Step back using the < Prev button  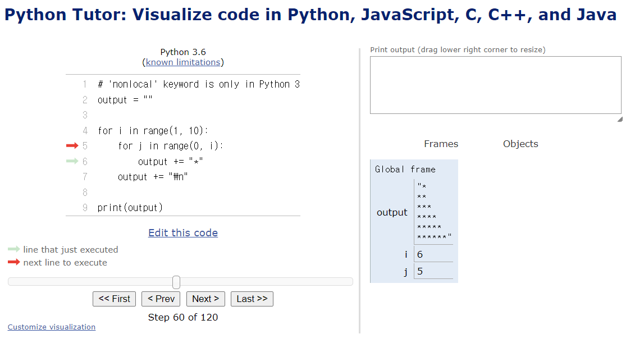click(x=161, y=299)
